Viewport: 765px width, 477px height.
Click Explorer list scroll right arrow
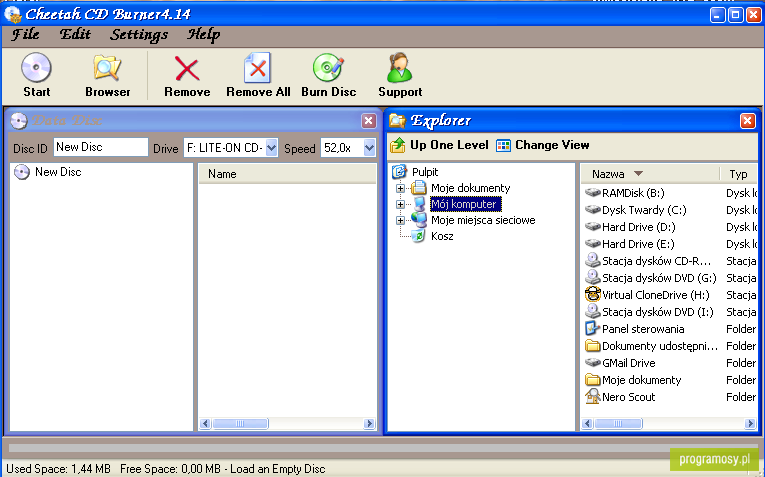[x=750, y=423]
